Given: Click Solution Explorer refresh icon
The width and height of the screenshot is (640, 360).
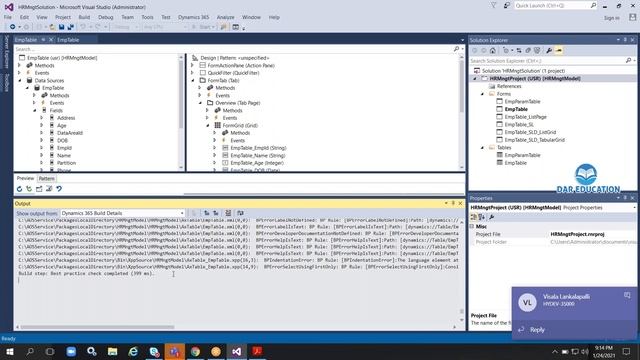Looking at the screenshot, I should [519, 51].
